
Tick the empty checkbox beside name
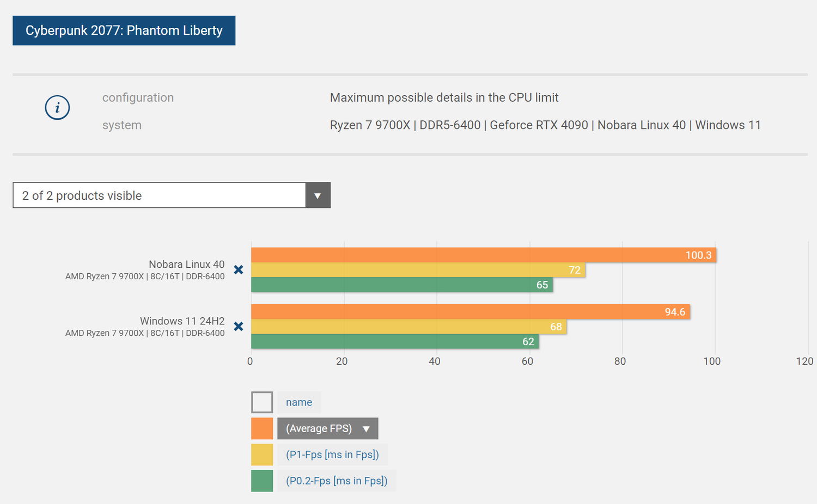tap(262, 402)
